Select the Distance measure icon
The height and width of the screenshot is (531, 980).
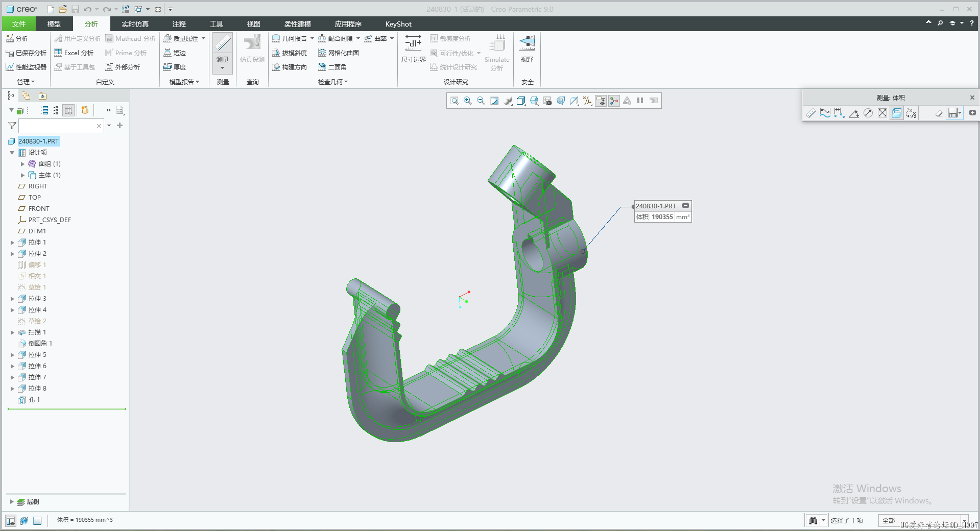tap(840, 113)
